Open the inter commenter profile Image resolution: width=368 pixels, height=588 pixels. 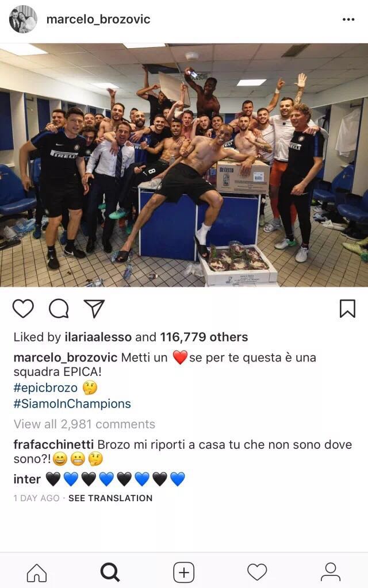click(27, 479)
